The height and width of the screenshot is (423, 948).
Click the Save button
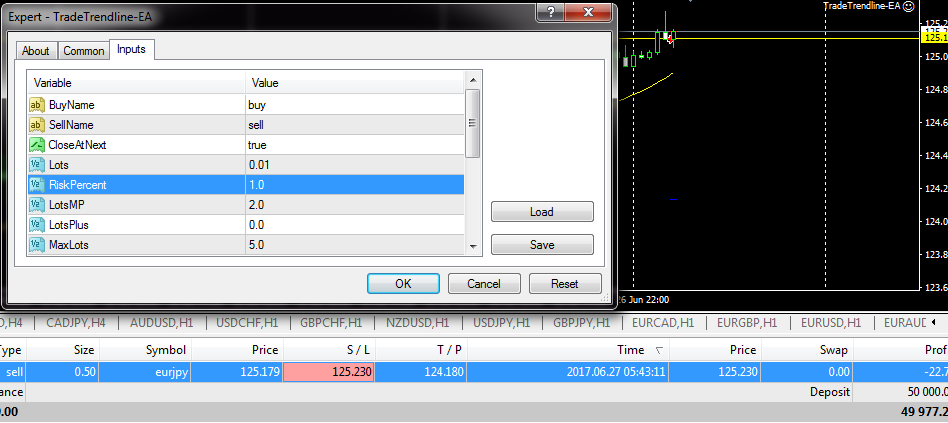(x=542, y=245)
